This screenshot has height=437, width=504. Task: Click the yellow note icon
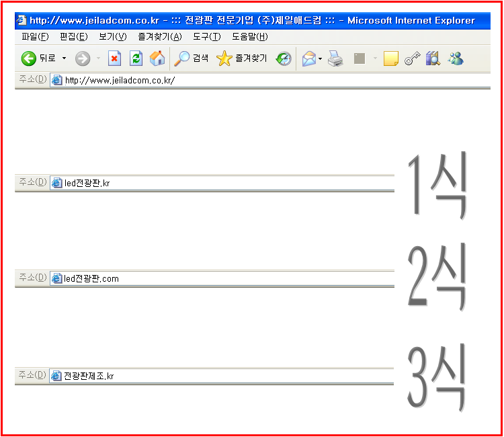[x=391, y=58]
